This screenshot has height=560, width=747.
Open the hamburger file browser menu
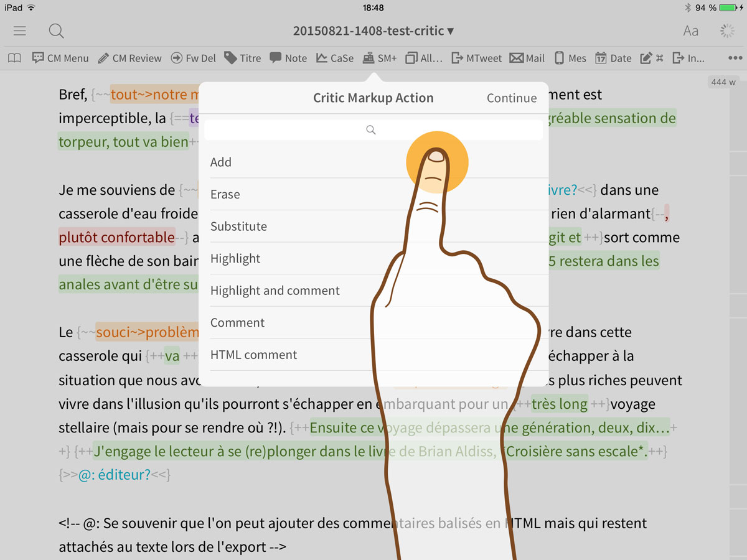20,30
